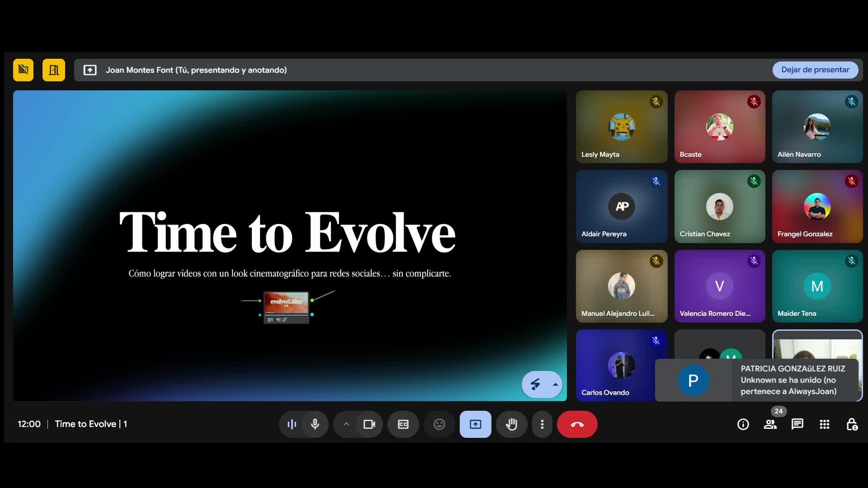
Task: Open meeting details info icon
Action: point(743,424)
